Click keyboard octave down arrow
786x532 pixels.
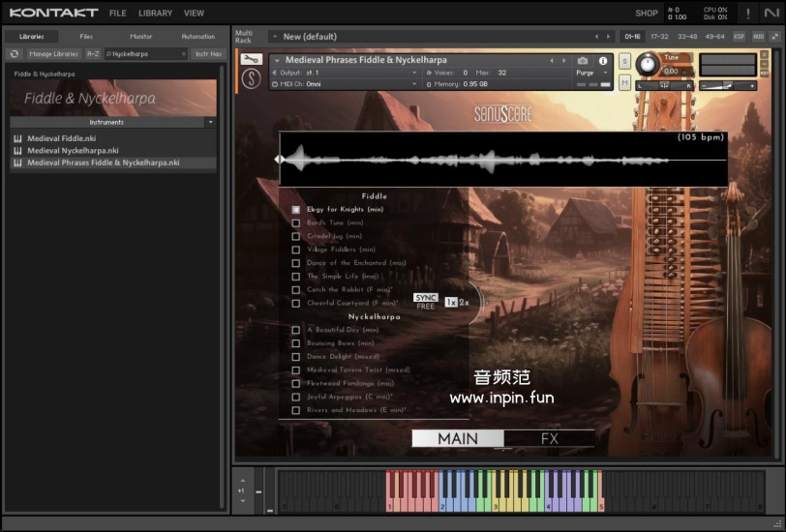point(243,501)
